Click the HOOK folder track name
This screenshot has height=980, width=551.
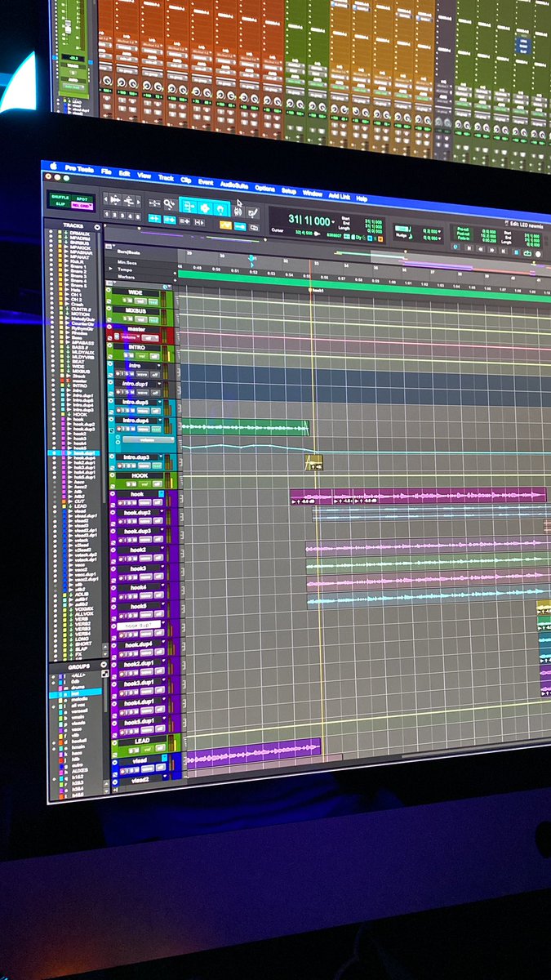point(140,475)
